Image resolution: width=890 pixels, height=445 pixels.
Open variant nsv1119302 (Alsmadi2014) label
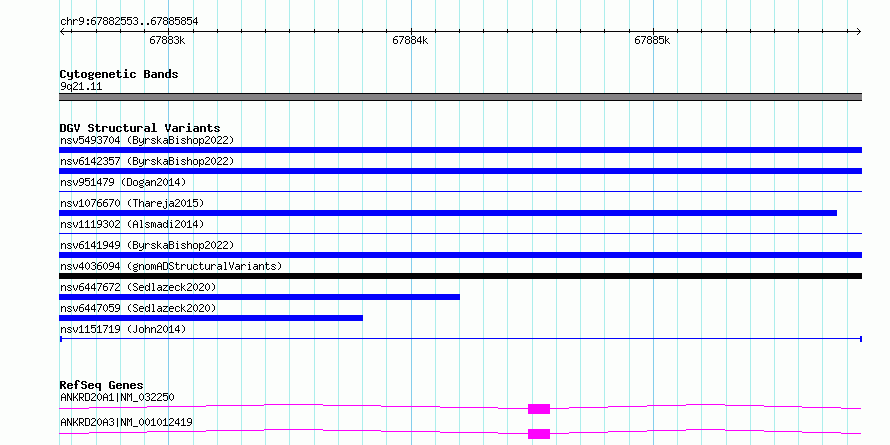132,224
